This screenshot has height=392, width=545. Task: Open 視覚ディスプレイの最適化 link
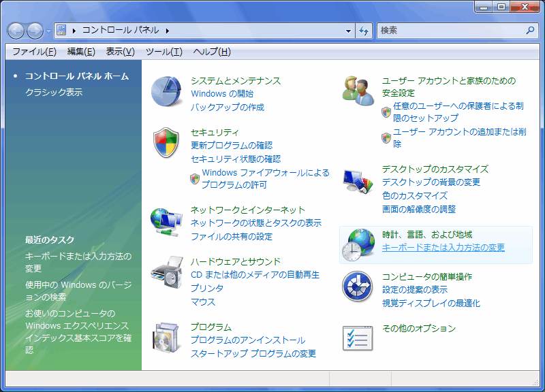pos(431,303)
